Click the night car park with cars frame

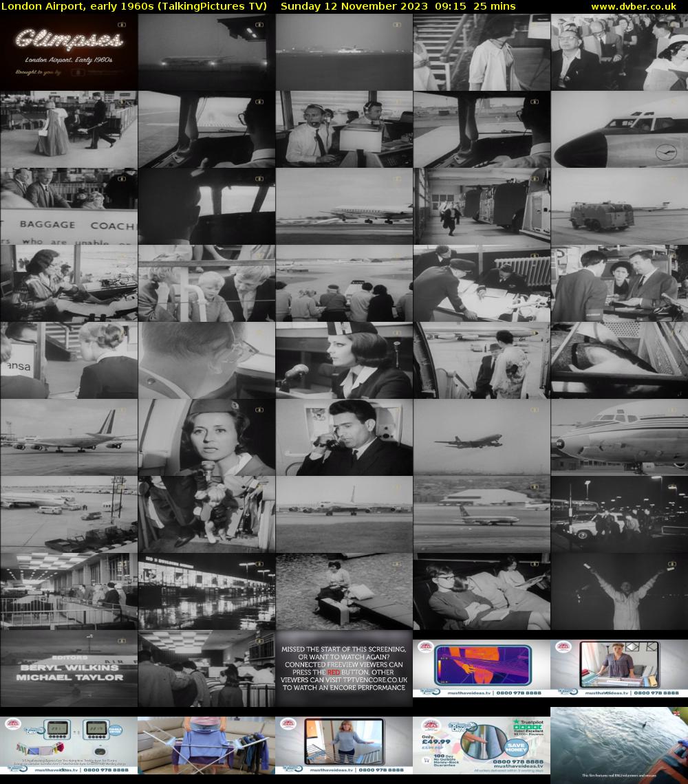[619, 514]
